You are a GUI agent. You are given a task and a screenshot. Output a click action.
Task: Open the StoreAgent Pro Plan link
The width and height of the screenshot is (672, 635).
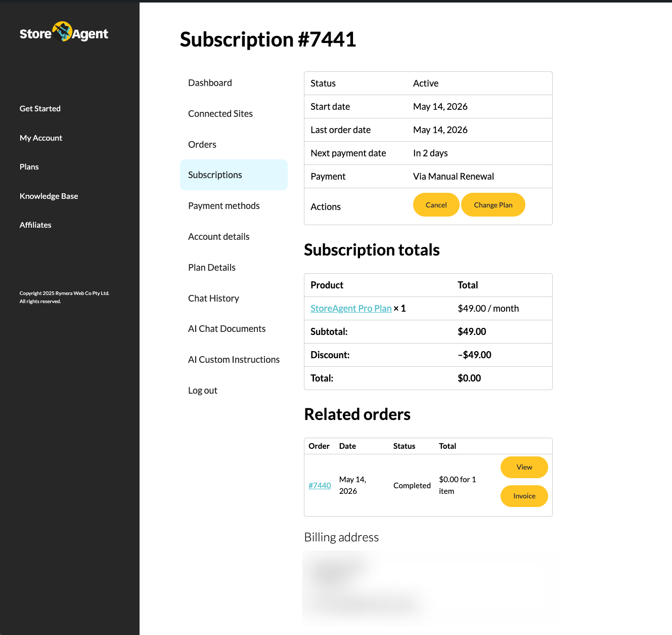pyautogui.click(x=351, y=308)
